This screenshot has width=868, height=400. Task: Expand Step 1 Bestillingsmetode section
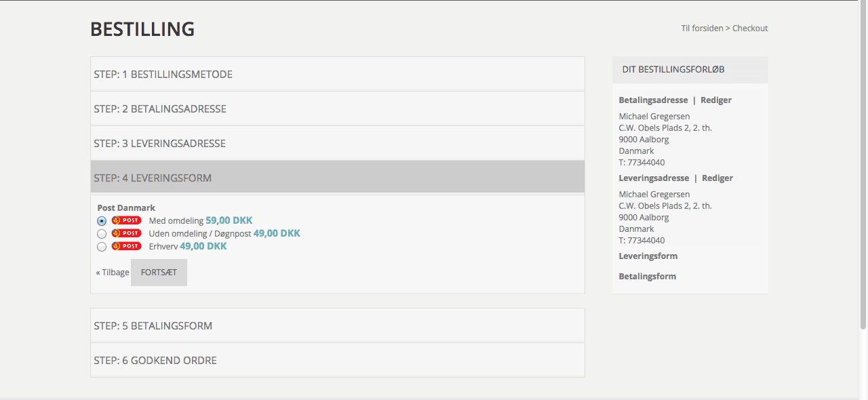[163, 75]
